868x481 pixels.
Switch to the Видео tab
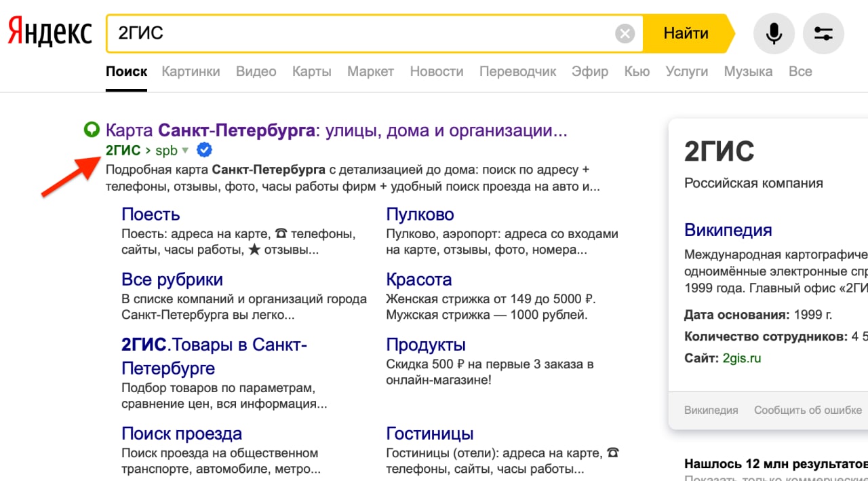coord(256,71)
